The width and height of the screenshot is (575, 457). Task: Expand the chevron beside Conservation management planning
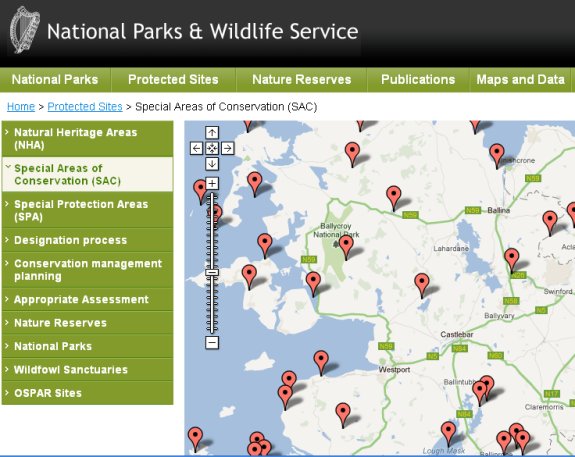tap(7, 263)
